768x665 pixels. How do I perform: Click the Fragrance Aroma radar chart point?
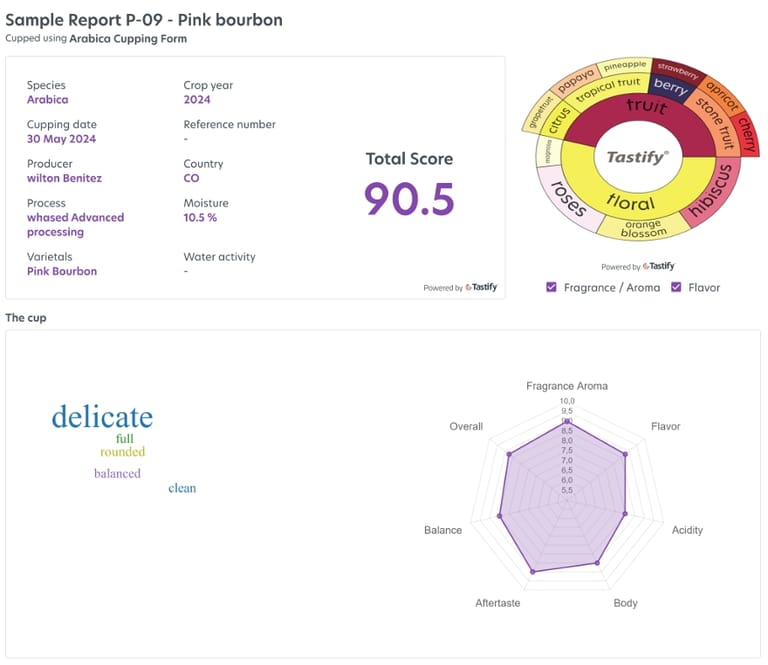pyautogui.click(x=567, y=421)
